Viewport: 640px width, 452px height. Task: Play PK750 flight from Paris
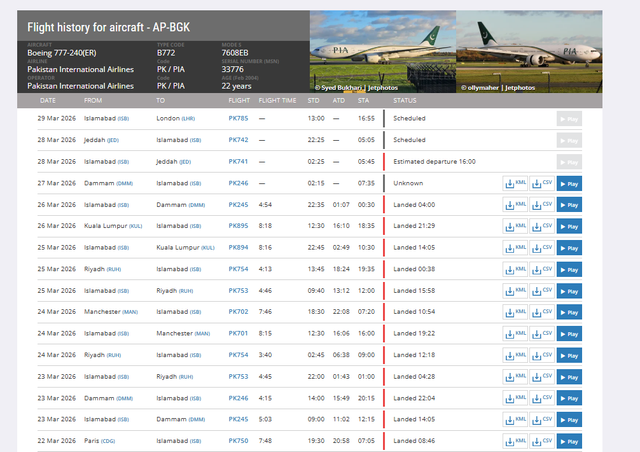(x=569, y=442)
